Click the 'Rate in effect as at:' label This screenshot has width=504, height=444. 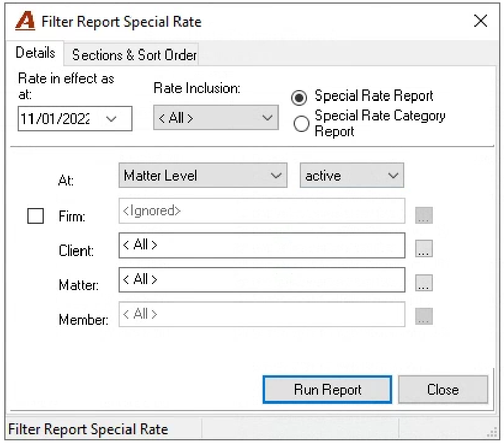pos(66,86)
